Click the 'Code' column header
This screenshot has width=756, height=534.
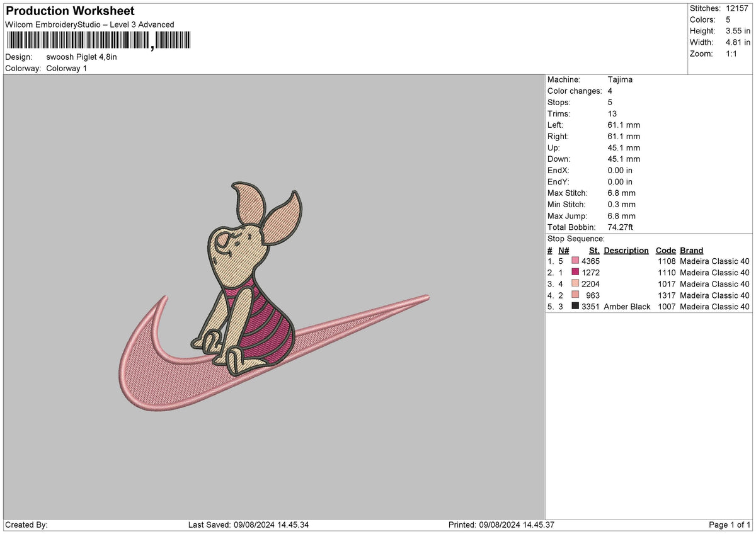point(665,250)
